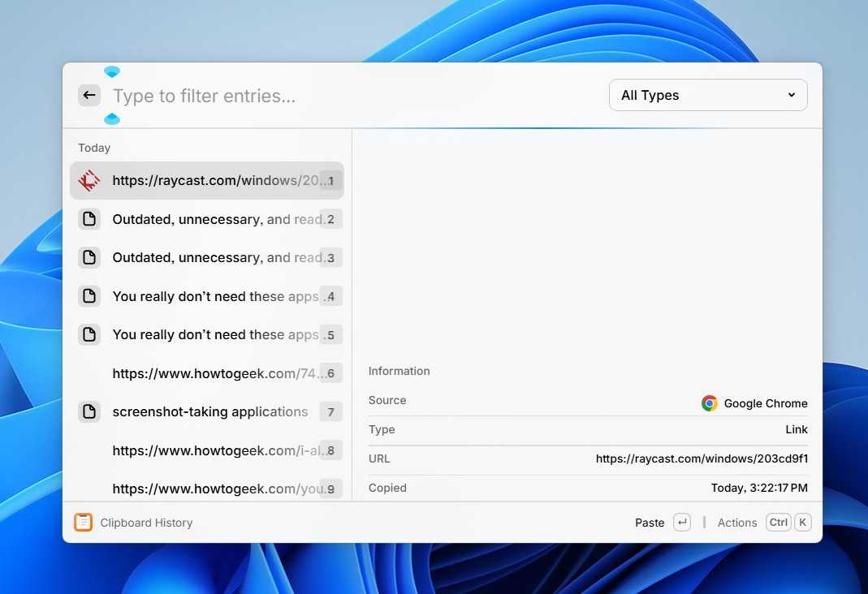Image resolution: width=868 pixels, height=594 pixels.
Task: Click the Ctrl key badge next to Actions
Action: tap(779, 522)
